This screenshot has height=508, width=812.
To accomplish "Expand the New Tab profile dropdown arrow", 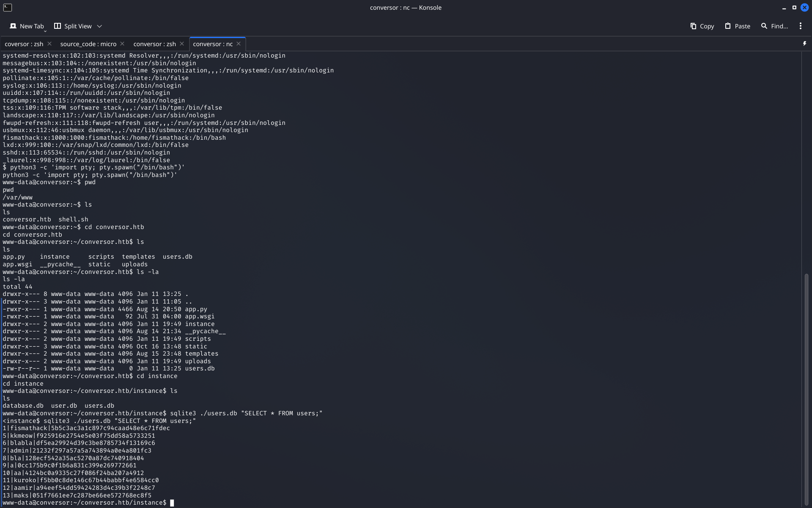I will [x=45, y=31].
